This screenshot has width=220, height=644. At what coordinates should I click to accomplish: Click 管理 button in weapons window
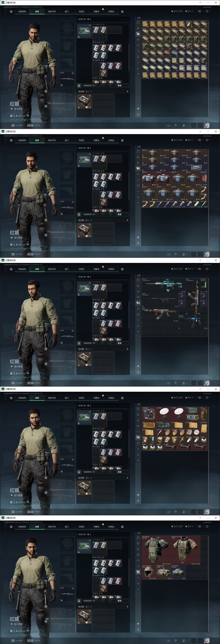click(120, 343)
